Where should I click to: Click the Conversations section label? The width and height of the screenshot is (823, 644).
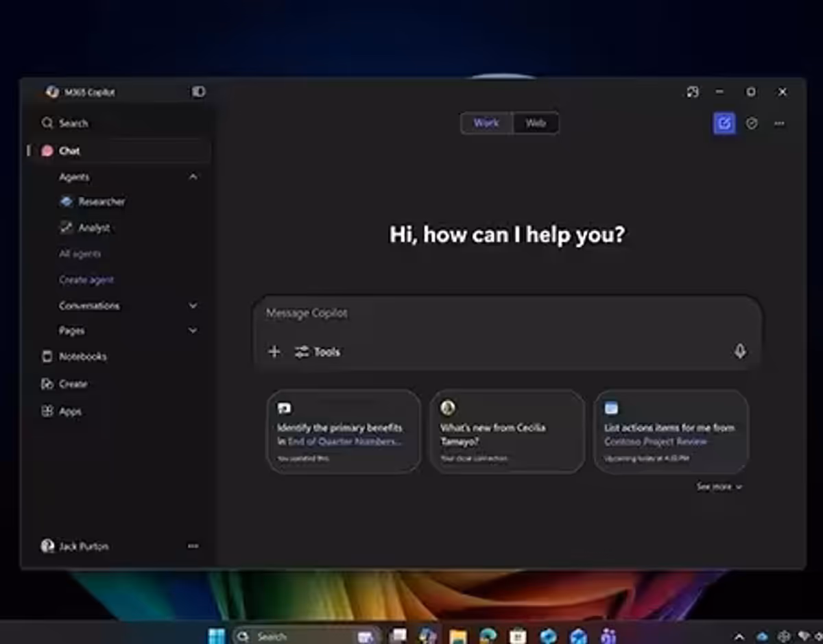click(89, 306)
